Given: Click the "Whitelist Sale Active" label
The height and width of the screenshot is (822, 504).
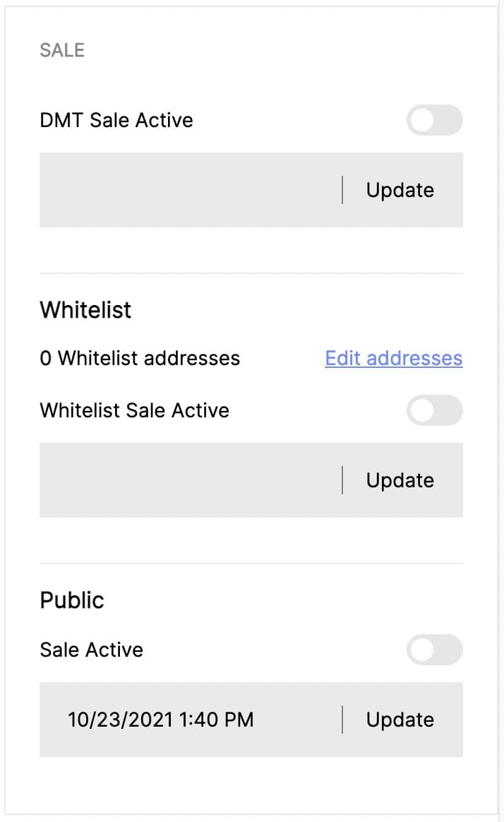Looking at the screenshot, I should pyautogui.click(x=135, y=410).
